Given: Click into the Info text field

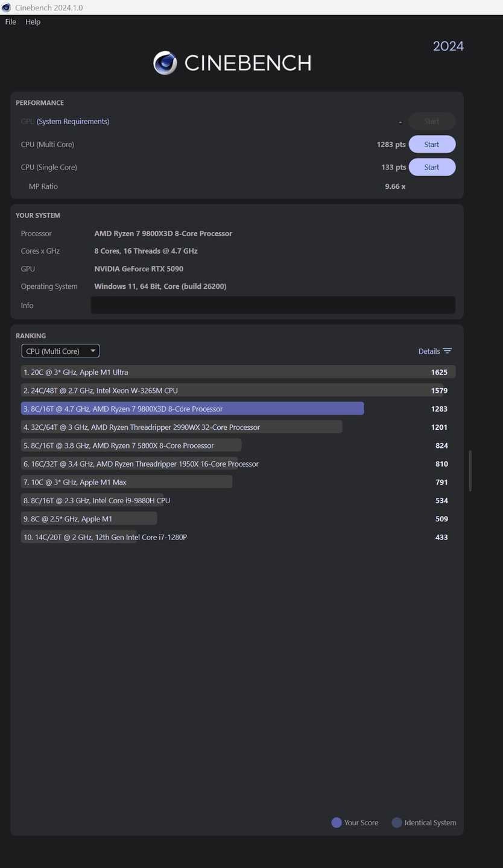Looking at the screenshot, I should (273, 305).
